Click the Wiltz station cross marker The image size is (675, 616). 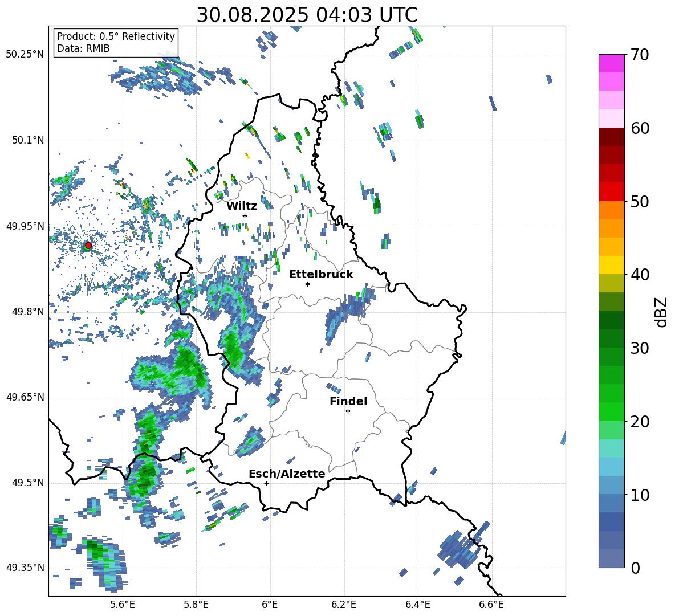pos(245,215)
